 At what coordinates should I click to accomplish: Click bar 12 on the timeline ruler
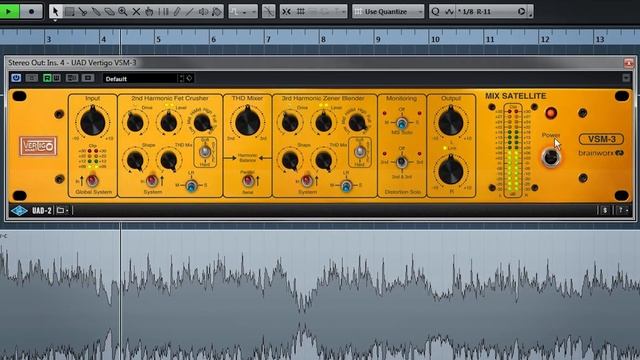544,39
